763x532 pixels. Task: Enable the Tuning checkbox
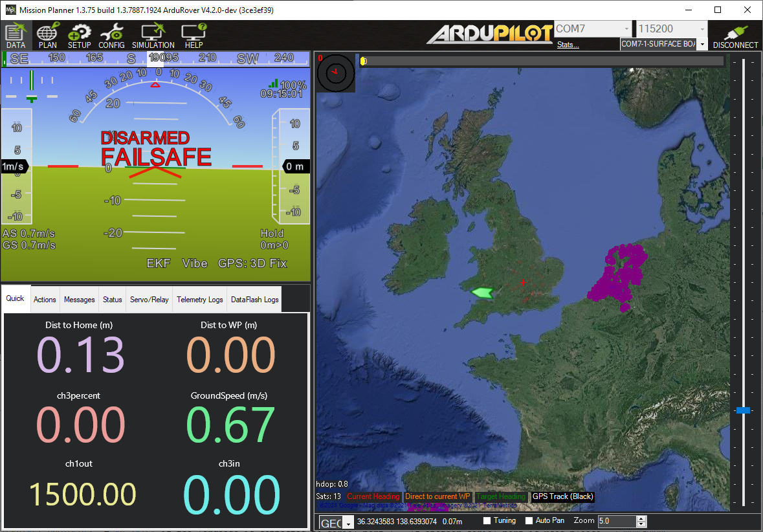coord(487,521)
